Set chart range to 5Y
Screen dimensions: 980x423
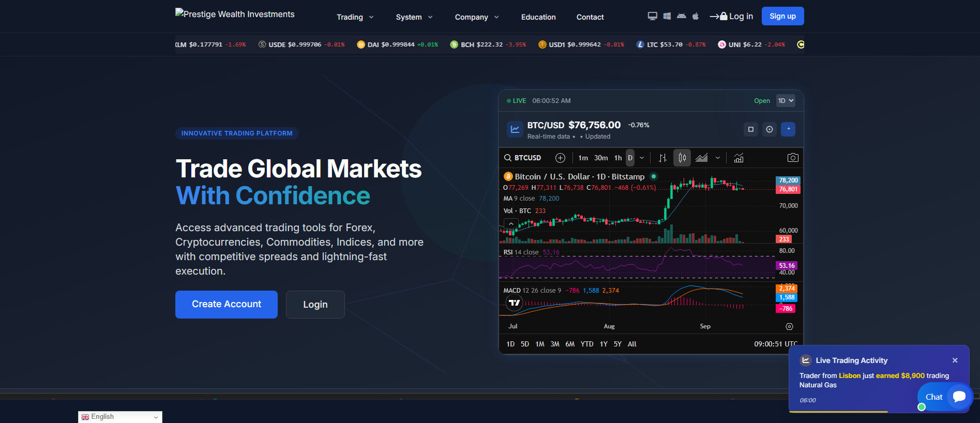coord(617,344)
